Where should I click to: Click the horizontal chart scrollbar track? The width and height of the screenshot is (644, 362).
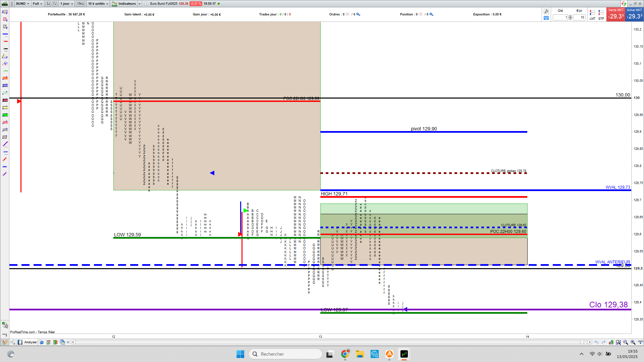click(329, 342)
